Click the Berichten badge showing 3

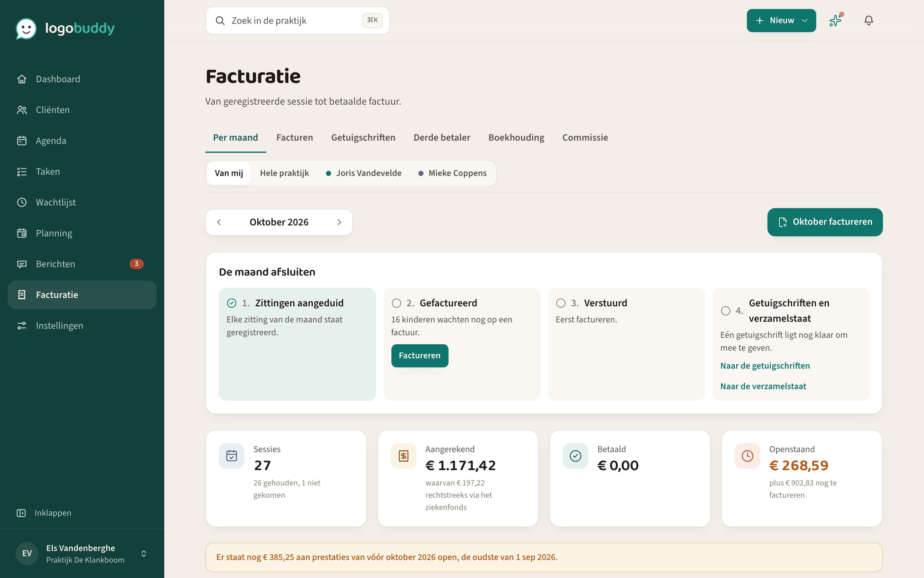point(136,264)
